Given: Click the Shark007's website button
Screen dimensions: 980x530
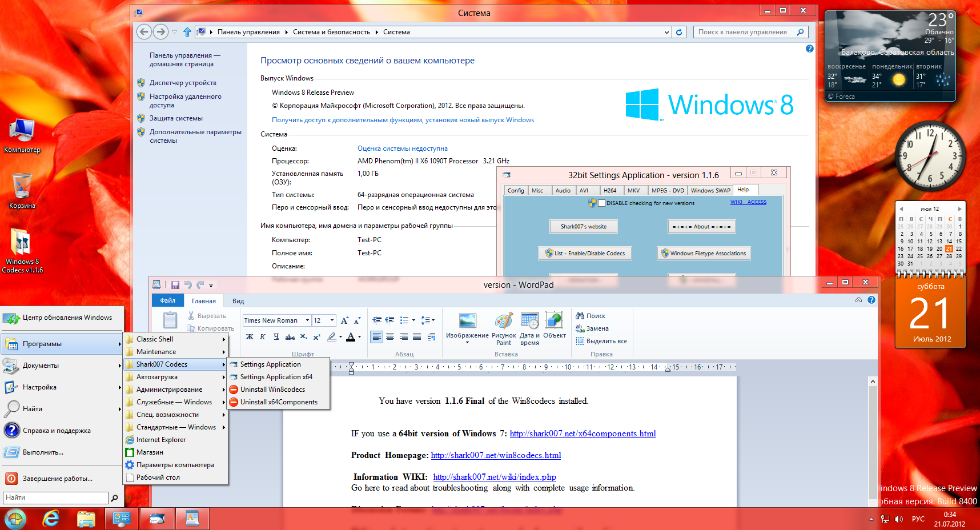Looking at the screenshot, I should pyautogui.click(x=583, y=227).
